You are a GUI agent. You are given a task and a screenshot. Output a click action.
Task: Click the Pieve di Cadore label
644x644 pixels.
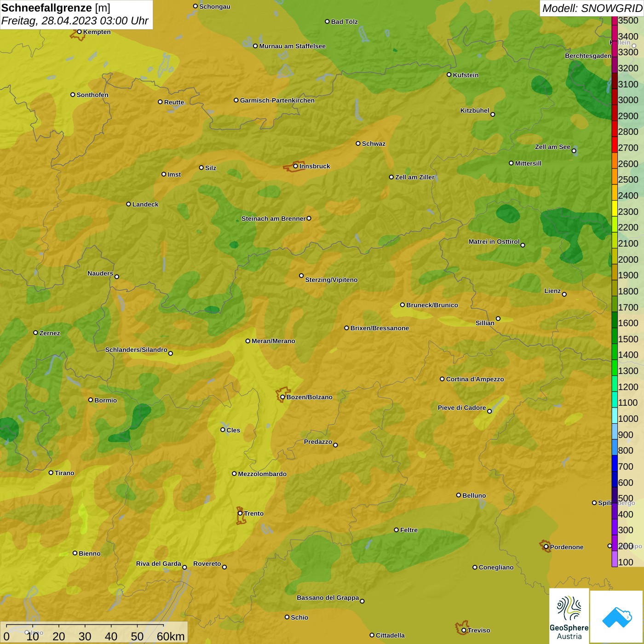coord(462,408)
